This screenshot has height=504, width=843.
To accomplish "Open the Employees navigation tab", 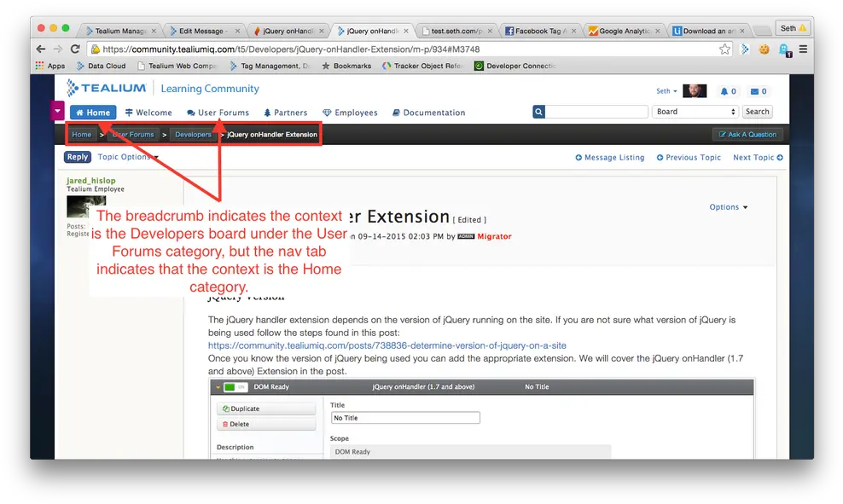I will [350, 113].
